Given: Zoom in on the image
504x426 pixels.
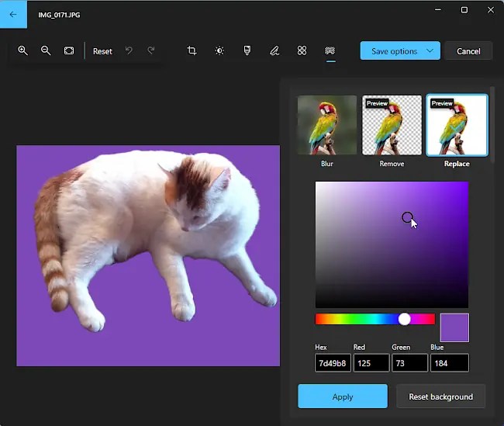Looking at the screenshot, I should [22, 50].
